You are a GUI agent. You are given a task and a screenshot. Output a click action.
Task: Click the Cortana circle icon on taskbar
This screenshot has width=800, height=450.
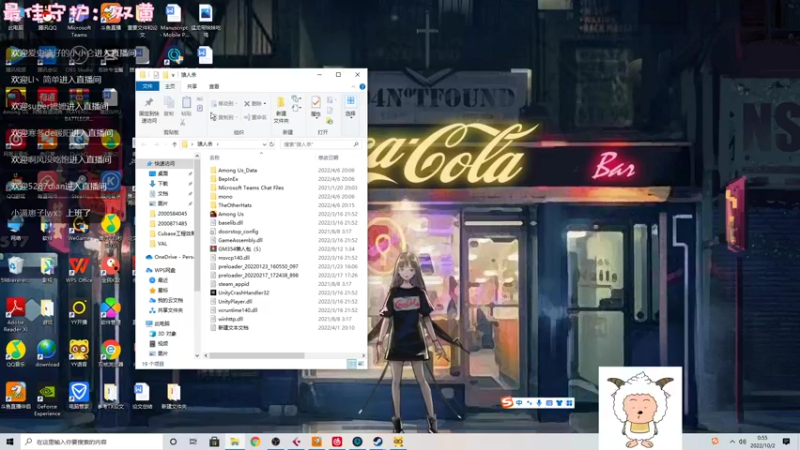pos(173,442)
